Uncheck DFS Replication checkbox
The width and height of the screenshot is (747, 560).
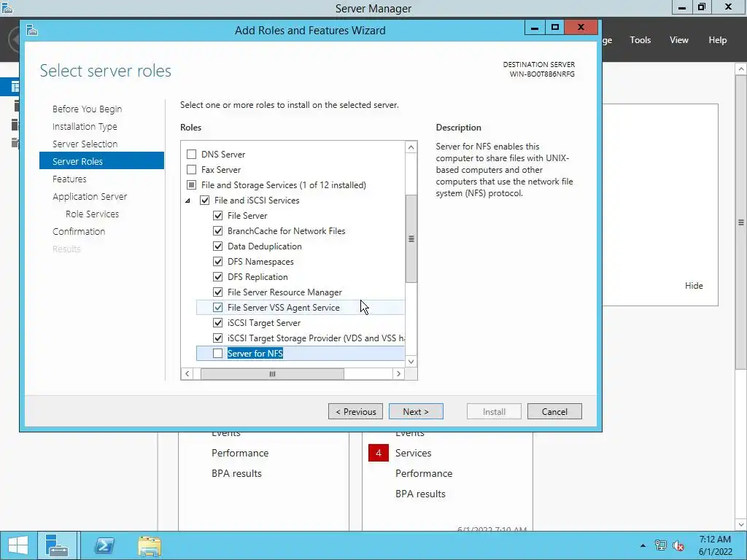217,276
